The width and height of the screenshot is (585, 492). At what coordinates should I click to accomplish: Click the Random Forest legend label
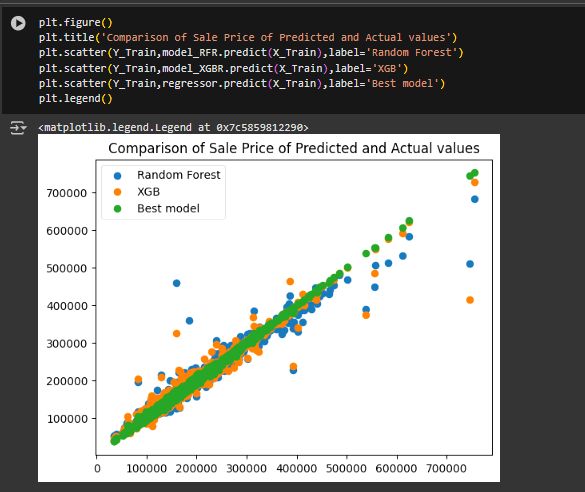(x=179, y=175)
